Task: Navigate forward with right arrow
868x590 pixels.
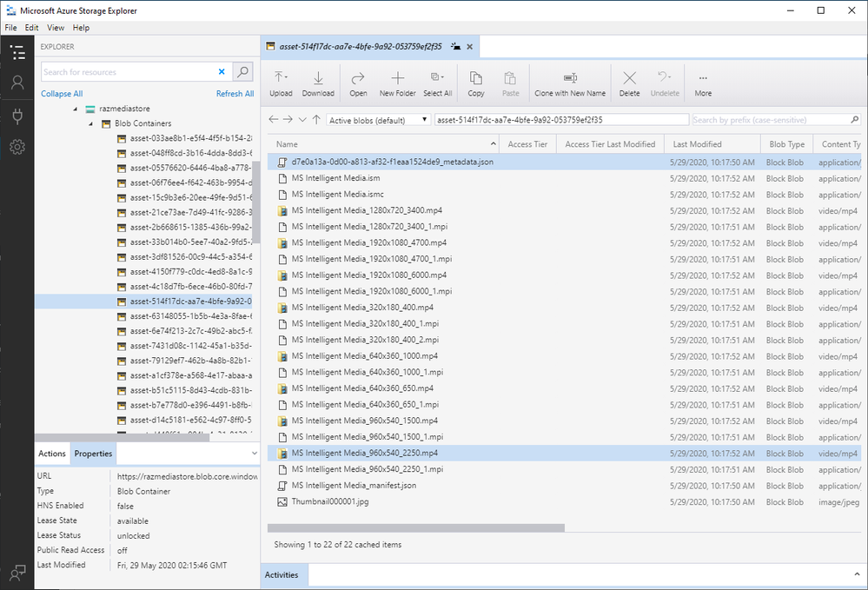Action: (288, 119)
